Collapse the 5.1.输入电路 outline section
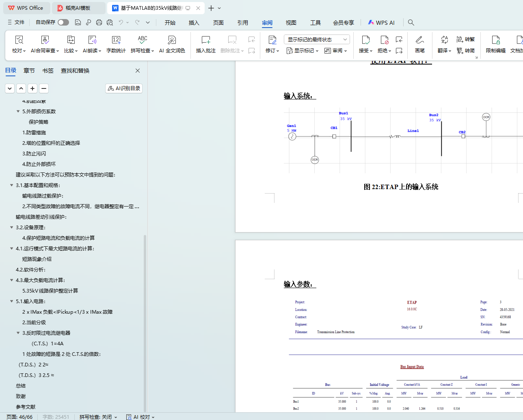This screenshot has height=420, width=523. (12, 302)
